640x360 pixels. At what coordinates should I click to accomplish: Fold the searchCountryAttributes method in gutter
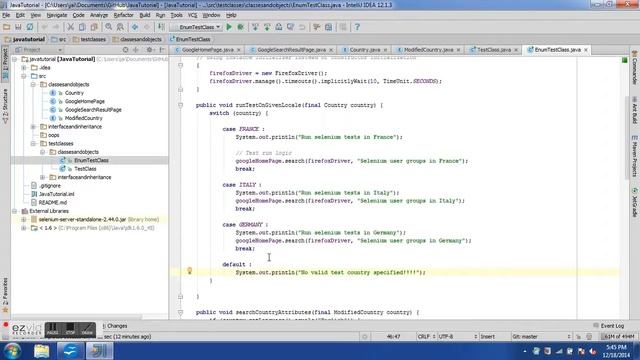(180, 312)
